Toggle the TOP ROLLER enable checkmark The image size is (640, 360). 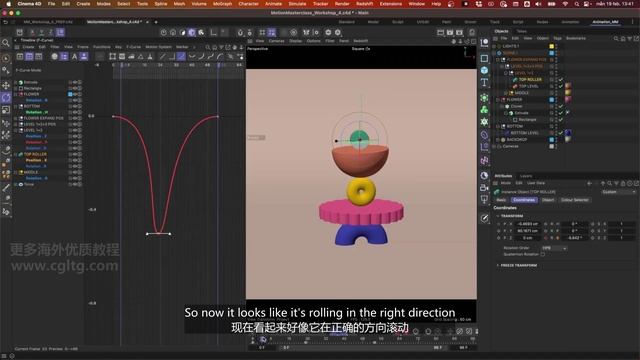[x=560, y=80]
